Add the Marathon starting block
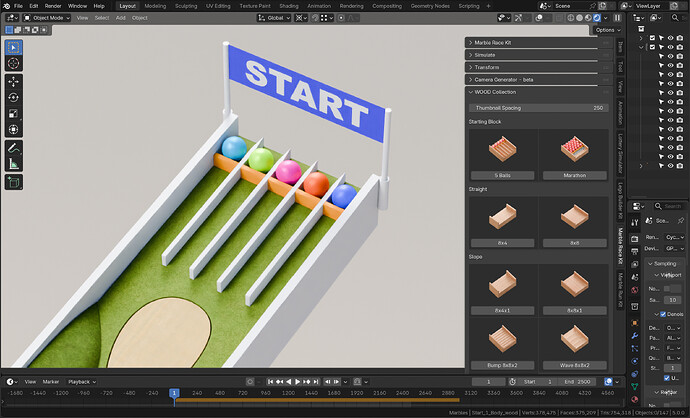Screen dimensions: 690x418 point(575,154)
